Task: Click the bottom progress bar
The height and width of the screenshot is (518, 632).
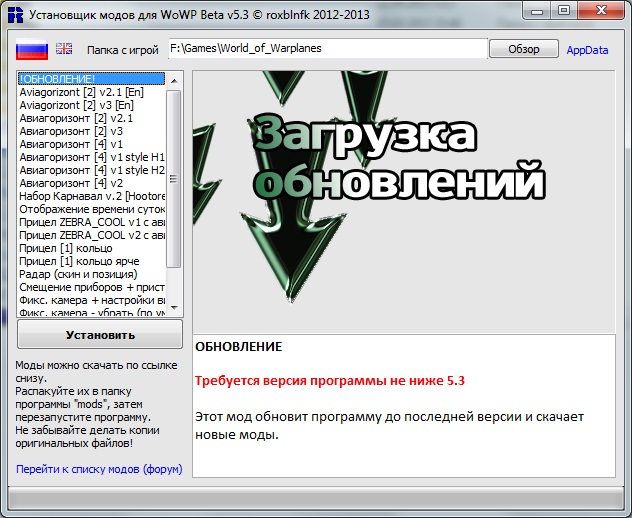Action: (x=316, y=499)
